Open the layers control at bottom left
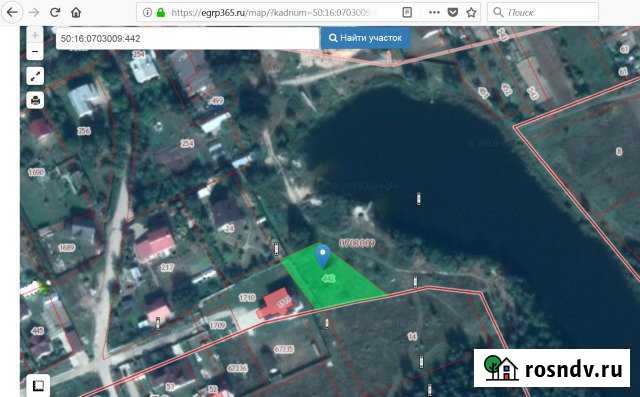Image resolution: width=640 pixels, height=397 pixels. pos(38,385)
